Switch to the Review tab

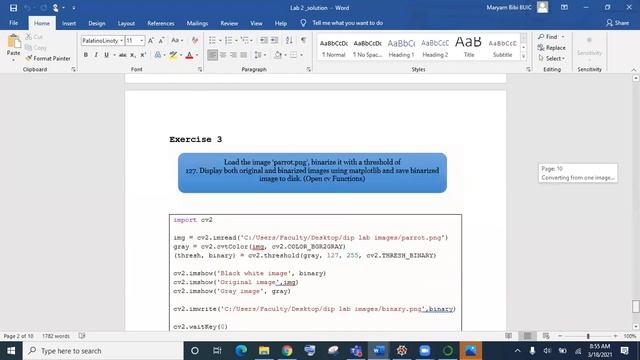click(229, 23)
